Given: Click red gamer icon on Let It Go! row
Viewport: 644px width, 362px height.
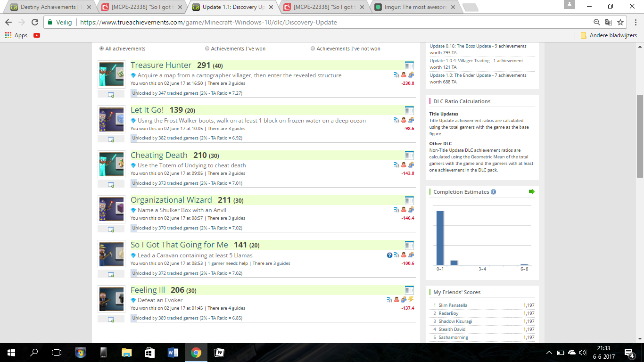Looking at the screenshot, I should [x=404, y=120].
